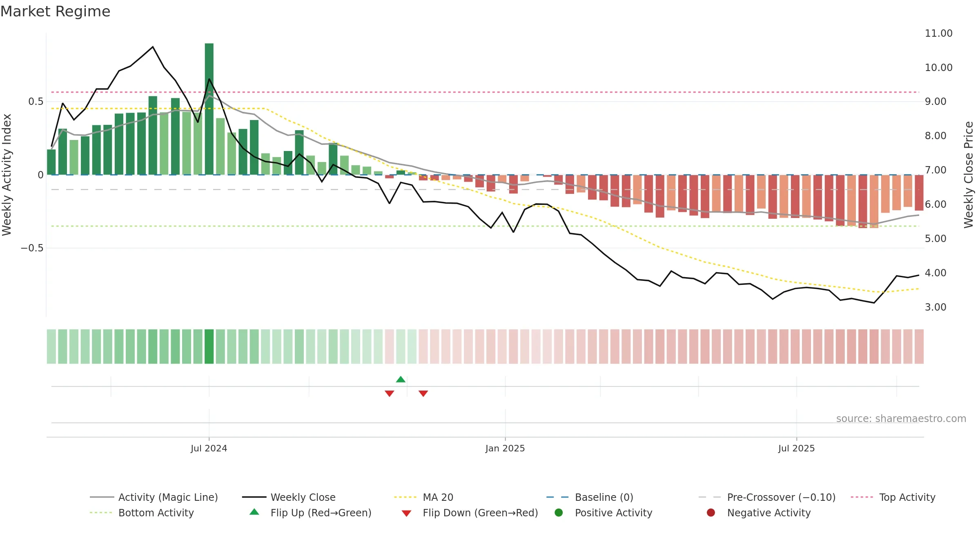Click the 0.5 activity axis tick
Screen dimensions: 980x551
(x=36, y=101)
